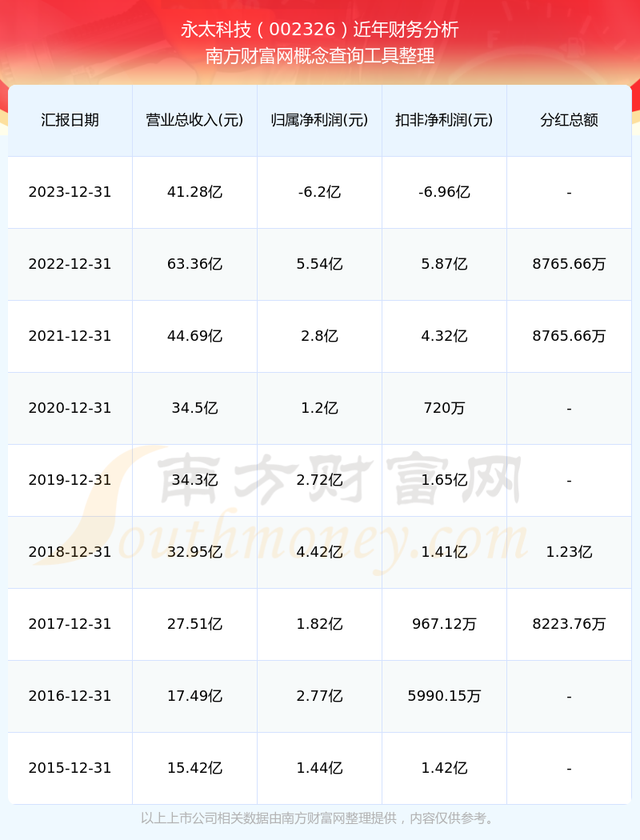Screen dimensions: 640x840
Task: Click the subtitle 南方财富网概念查询工具整理
Action: pyautogui.click(x=320, y=56)
